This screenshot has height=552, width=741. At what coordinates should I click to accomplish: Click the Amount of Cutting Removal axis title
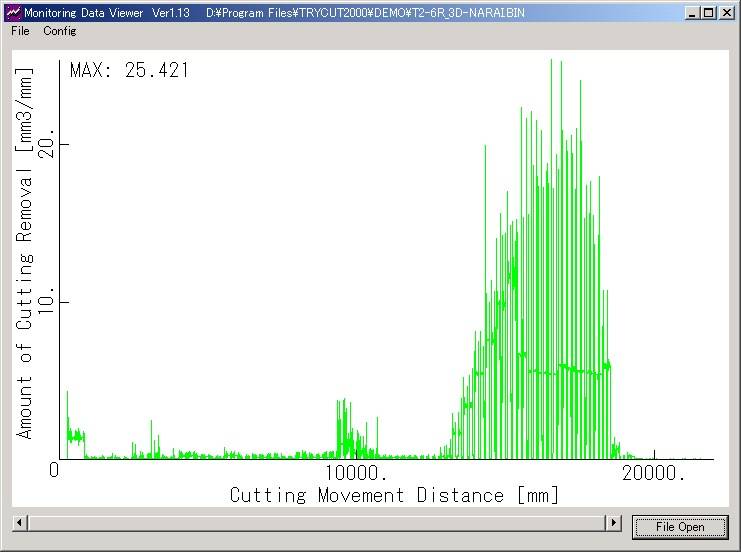point(25,252)
